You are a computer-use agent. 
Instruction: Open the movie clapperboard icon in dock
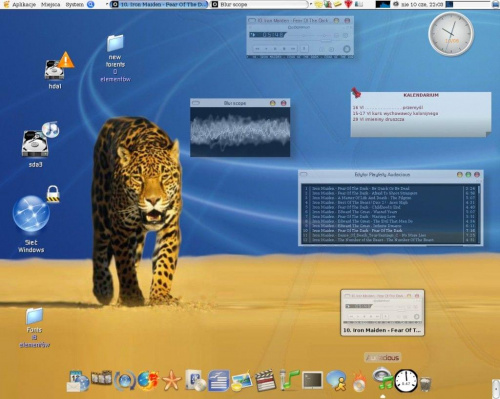click(x=265, y=380)
